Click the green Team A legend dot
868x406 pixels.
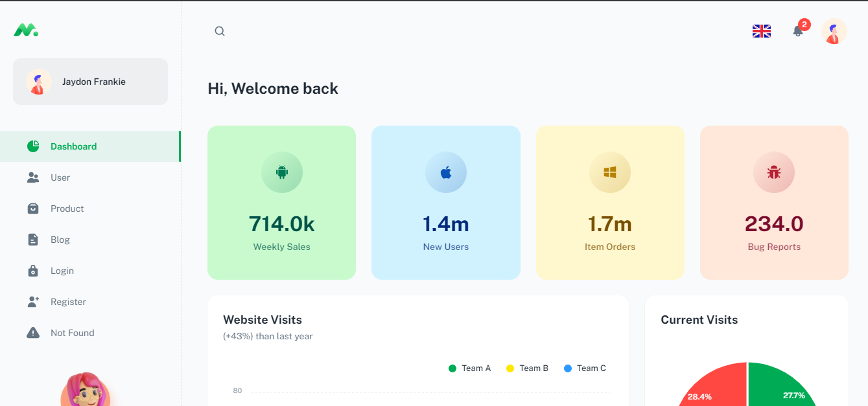point(452,368)
